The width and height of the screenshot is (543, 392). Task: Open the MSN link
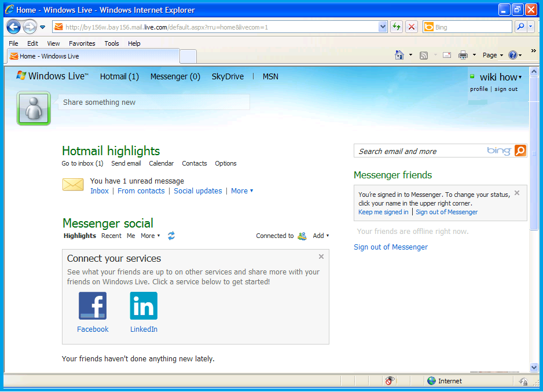pos(270,76)
